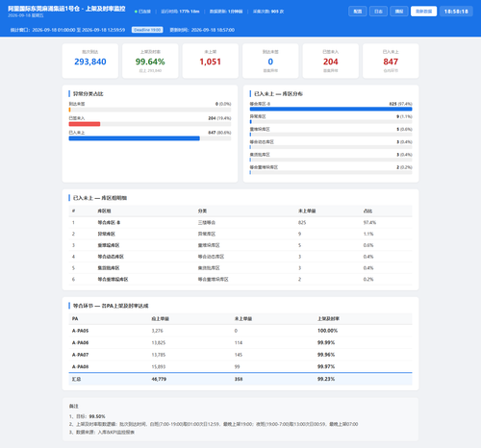
Task: Click update time 2026-09-18 18:57:00
Action: [213, 30]
